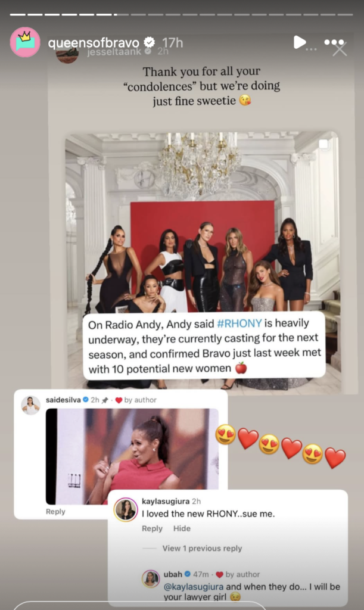Viewport: 364px width, 610px height.
Task: Expand View 1 previous reply
Action: click(x=202, y=548)
